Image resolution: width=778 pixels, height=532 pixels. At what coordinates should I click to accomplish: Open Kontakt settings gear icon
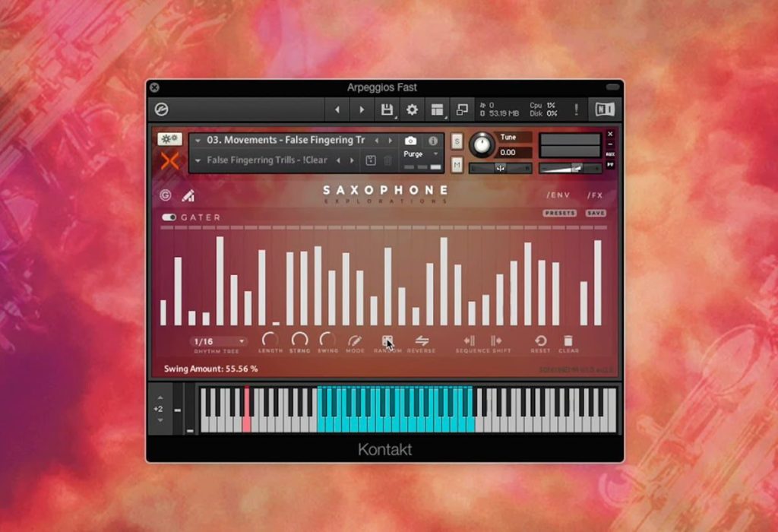tap(412, 109)
